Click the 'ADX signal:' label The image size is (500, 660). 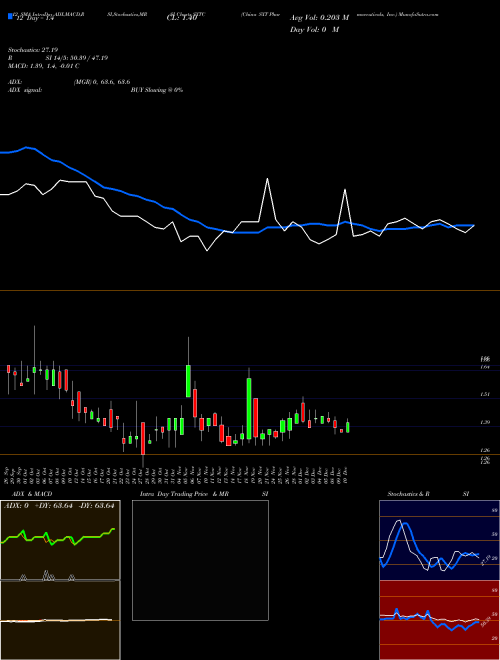[25, 90]
